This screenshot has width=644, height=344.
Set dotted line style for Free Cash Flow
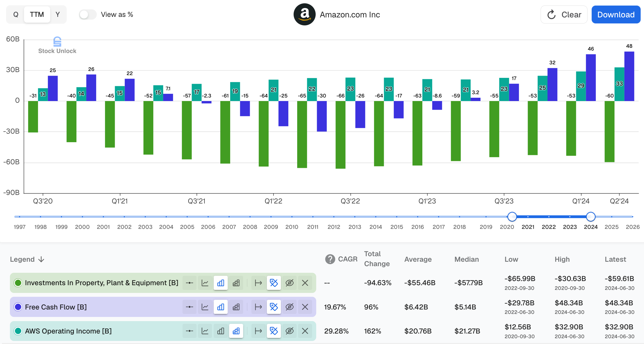189,307
